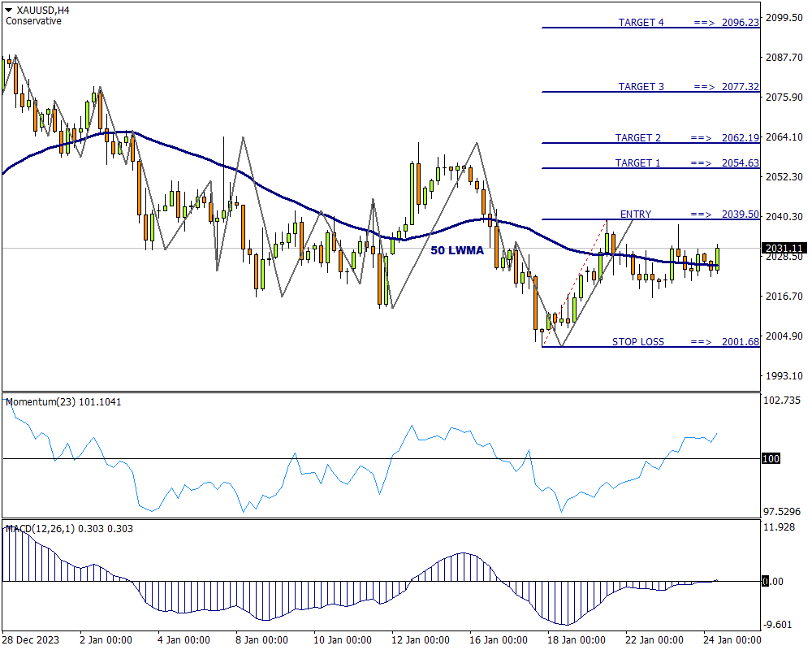Click the ENTRY price value 2039.50
Viewport: 812px width, 650px height.
pos(740,214)
